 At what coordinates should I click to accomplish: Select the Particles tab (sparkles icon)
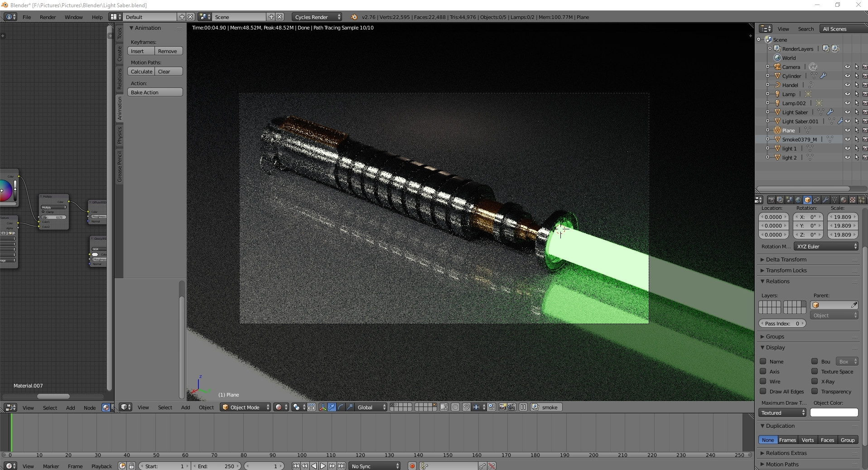coord(862,200)
